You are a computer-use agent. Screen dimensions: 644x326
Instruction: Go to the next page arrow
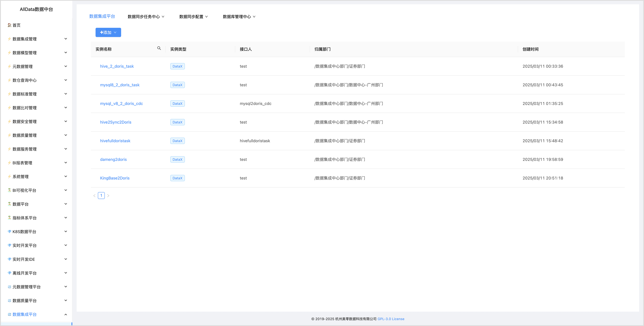pos(108,196)
